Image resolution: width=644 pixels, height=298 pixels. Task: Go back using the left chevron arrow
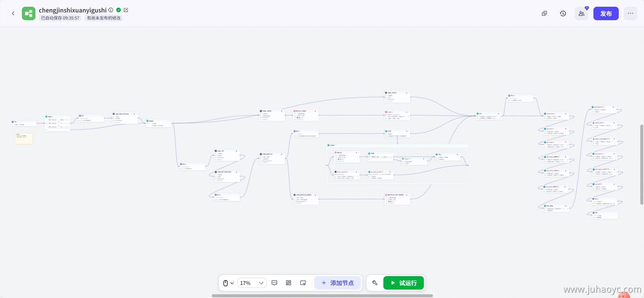[x=13, y=13]
